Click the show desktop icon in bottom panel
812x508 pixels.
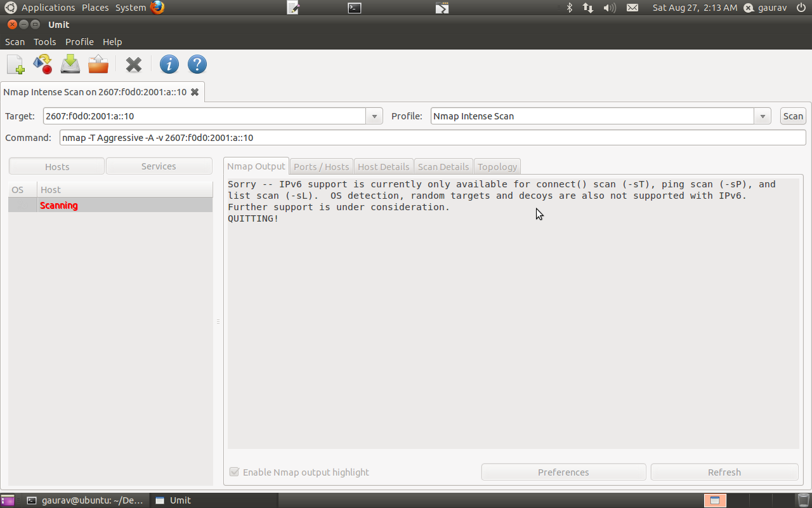pos(8,500)
